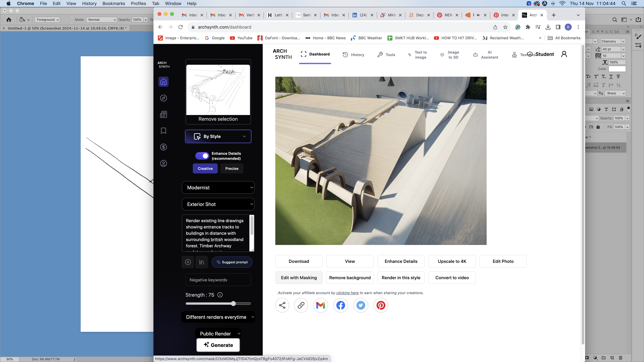The height and width of the screenshot is (362, 644).
Task: Open Photoshop Mode Normal dropdown
Action: point(102,19)
